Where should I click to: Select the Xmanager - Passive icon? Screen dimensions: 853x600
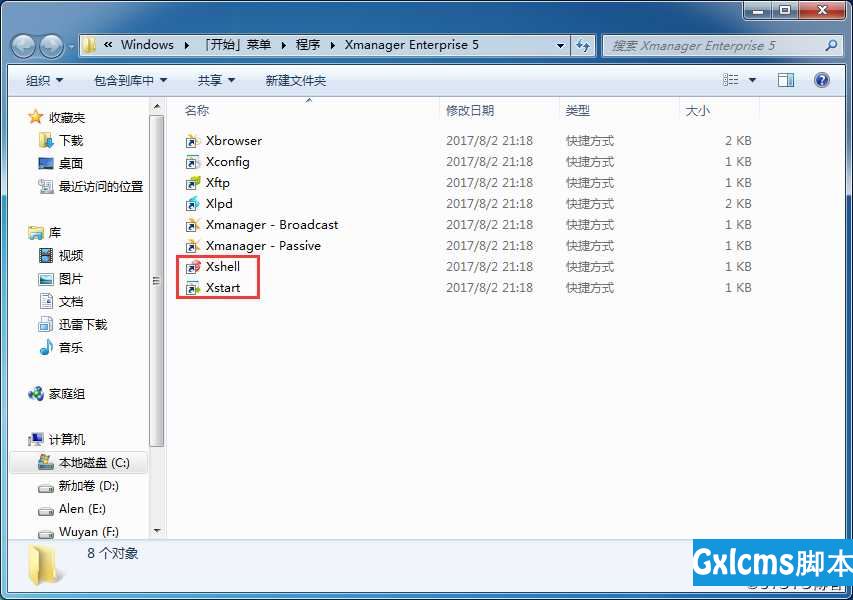click(x=193, y=246)
